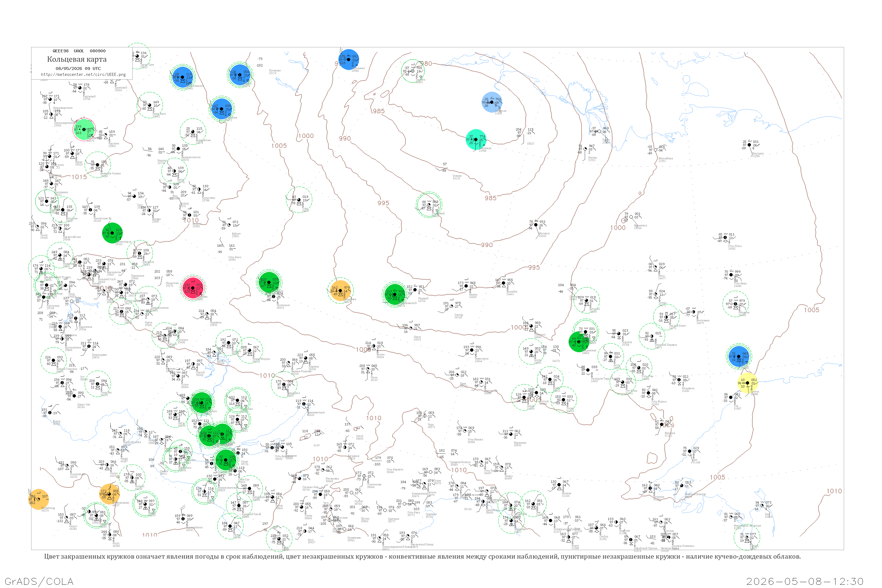The image size is (882, 588).
Task: Open the meteocenter.net UEEE.png URL
Action: pyautogui.click(x=83, y=75)
